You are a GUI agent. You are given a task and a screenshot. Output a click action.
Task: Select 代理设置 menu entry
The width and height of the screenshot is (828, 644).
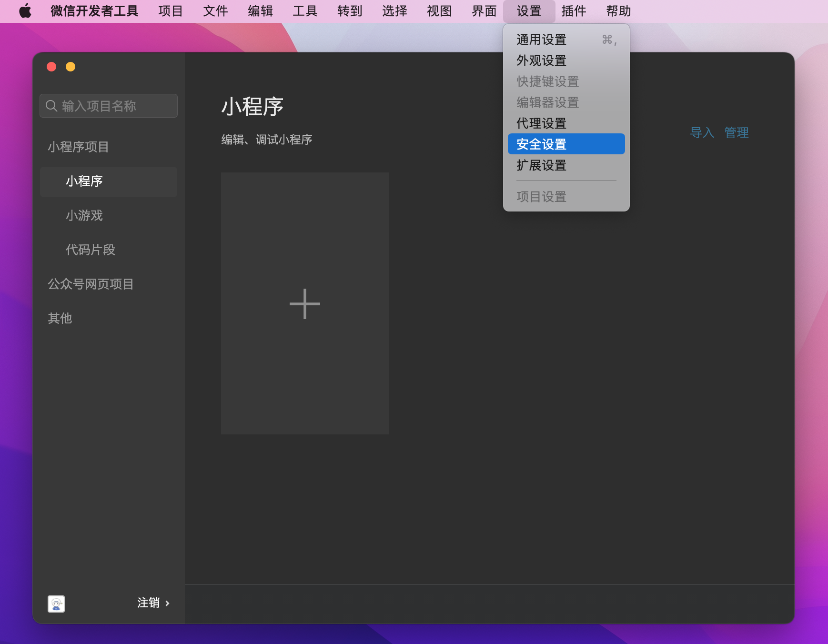pos(540,123)
